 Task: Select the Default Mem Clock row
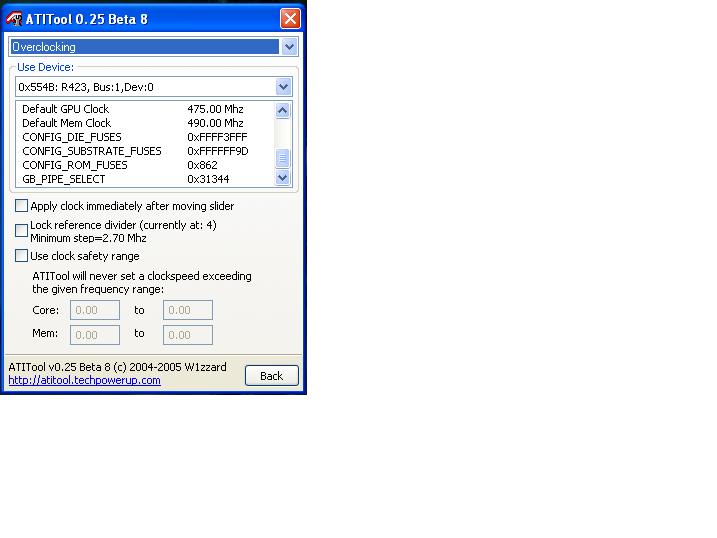pos(145,123)
